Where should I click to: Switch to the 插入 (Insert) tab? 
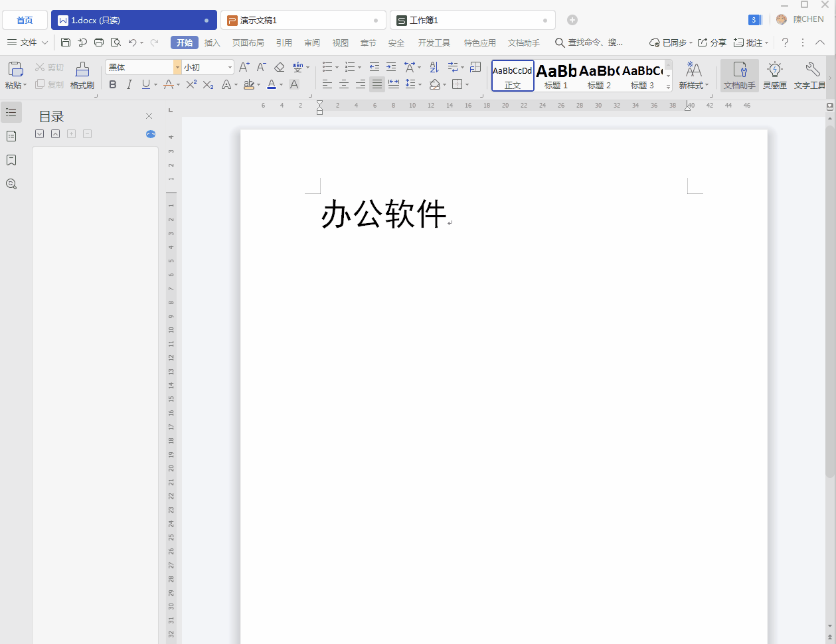(x=212, y=42)
